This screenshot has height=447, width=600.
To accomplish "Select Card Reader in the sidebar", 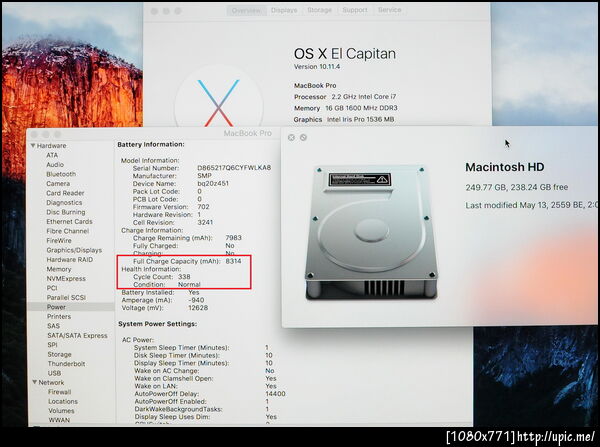I will [65, 193].
